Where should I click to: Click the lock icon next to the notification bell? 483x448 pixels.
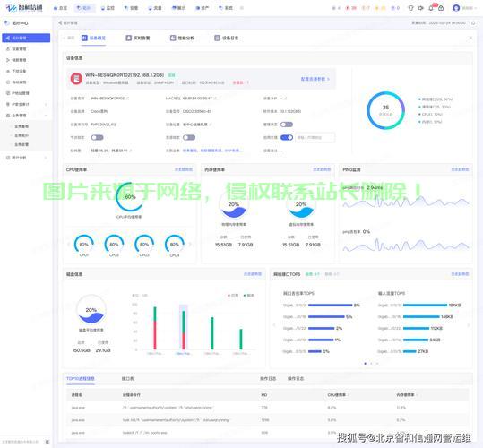[441, 8]
